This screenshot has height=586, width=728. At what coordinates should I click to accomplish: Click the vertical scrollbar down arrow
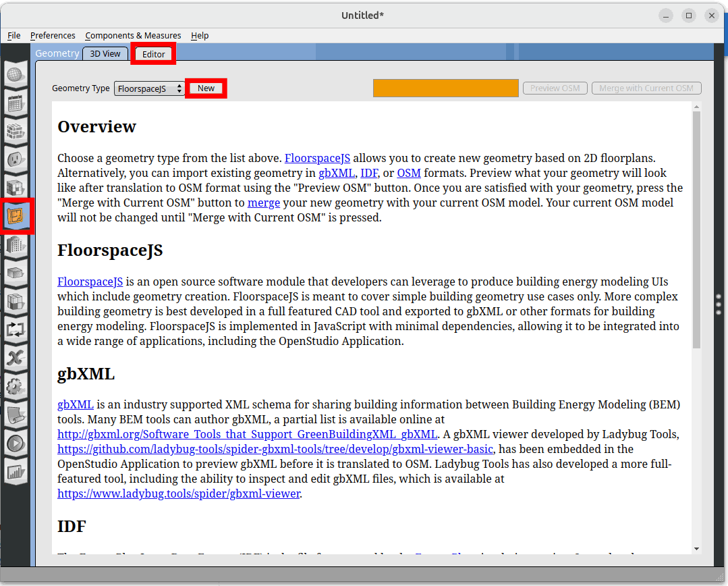pos(696,549)
